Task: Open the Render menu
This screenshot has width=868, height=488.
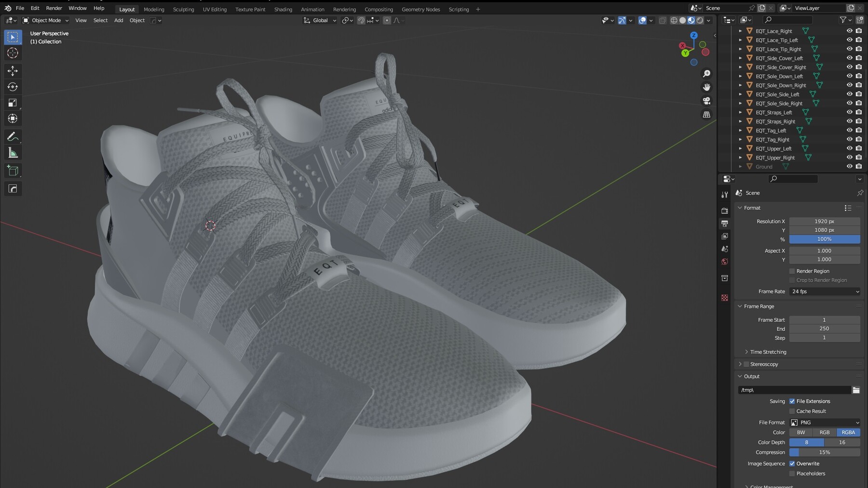Action: pos(54,8)
